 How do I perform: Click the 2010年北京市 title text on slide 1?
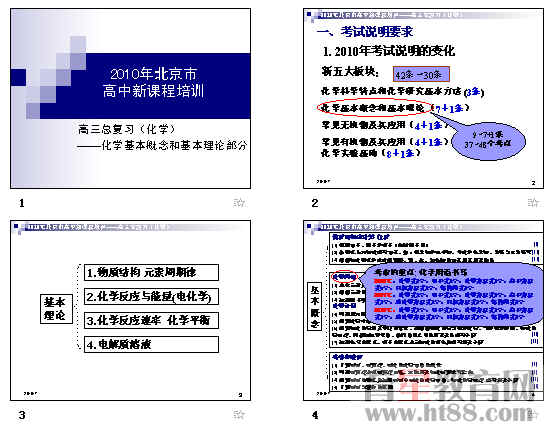click(x=154, y=74)
